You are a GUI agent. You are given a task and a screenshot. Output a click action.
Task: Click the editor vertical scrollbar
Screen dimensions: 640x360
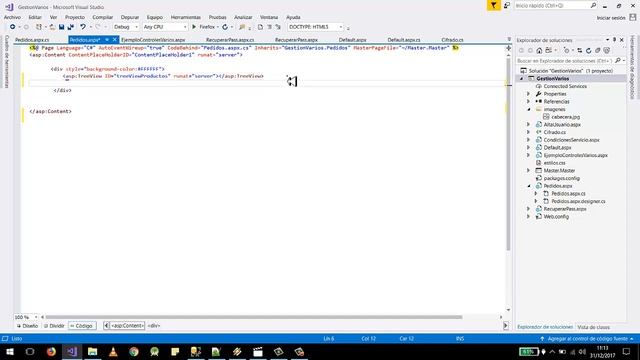click(509, 154)
